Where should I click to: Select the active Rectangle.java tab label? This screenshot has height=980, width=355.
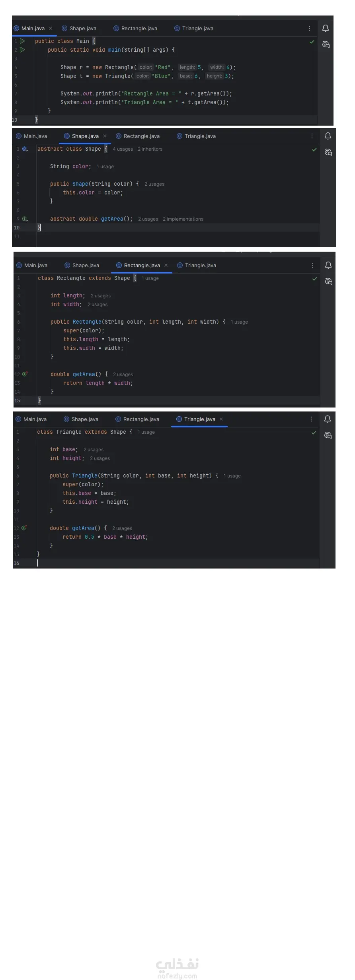pos(142,265)
